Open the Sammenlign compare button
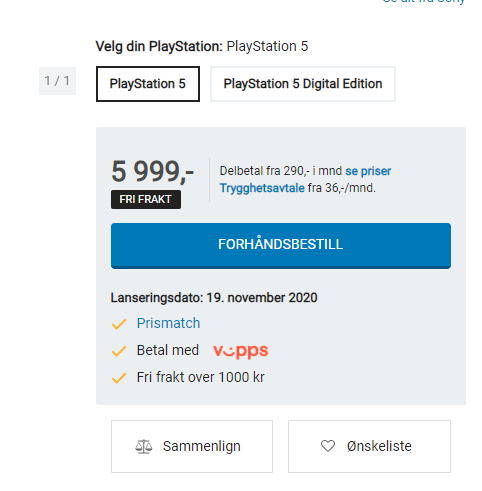The image size is (482, 491). pos(192,446)
